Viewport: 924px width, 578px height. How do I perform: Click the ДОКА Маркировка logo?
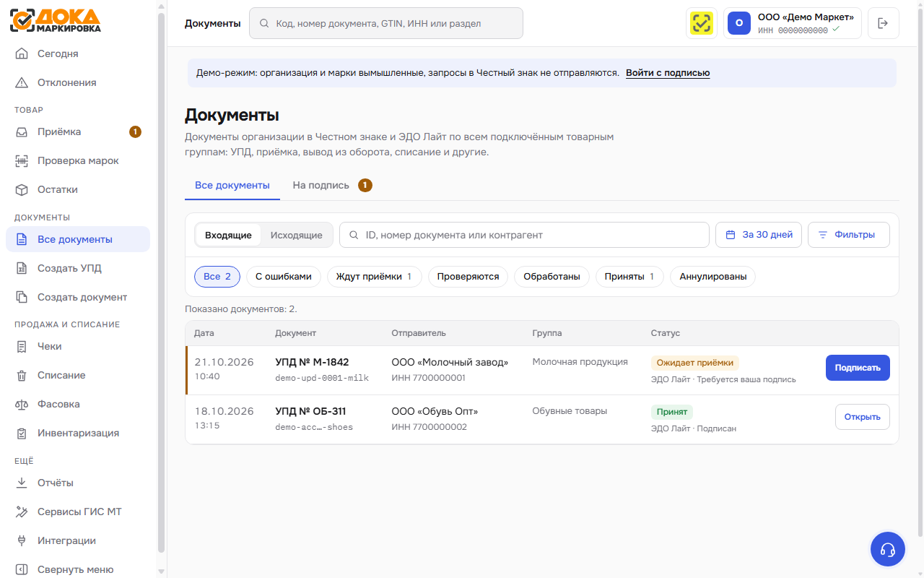[x=56, y=20]
